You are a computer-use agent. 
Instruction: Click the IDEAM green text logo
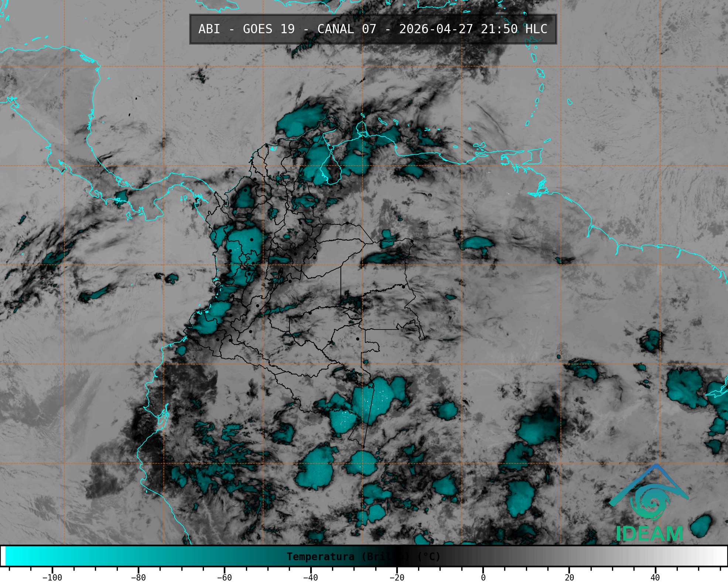click(x=649, y=534)
